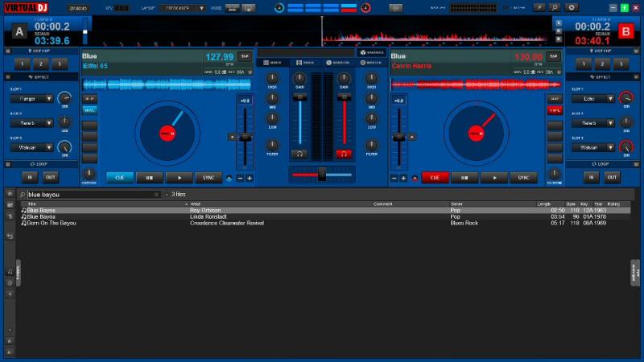The image size is (644, 362).
Task: Sync deck A with SYNC button
Action: pos(208,178)
